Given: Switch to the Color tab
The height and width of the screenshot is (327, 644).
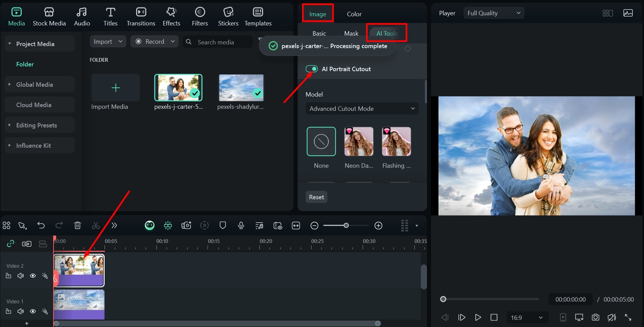Looking at the screenshot, I should 354,14.
